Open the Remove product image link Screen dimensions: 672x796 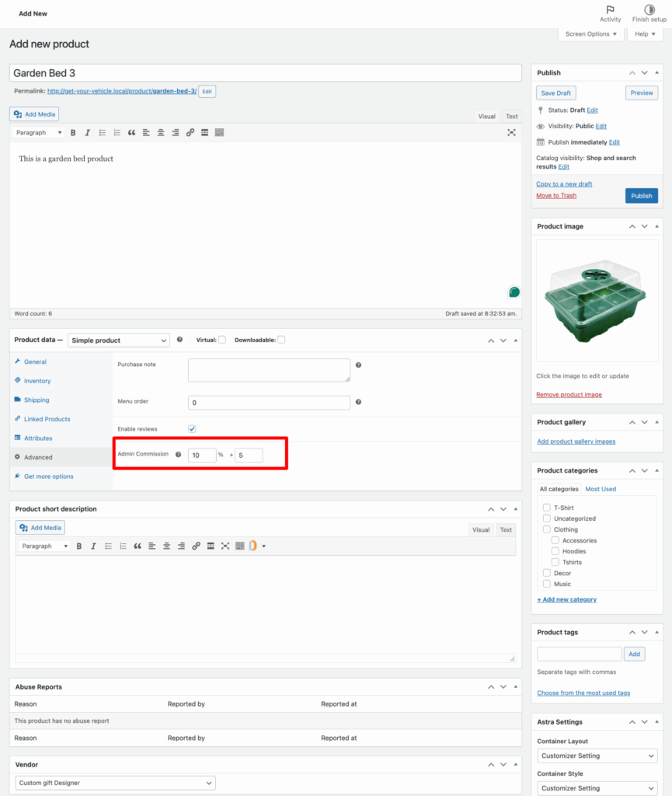[568, 394]
